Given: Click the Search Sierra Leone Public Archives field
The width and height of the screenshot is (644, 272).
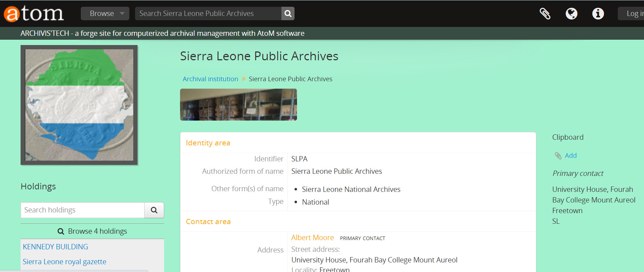Looking at the screenshot, I should coord(208,13).
